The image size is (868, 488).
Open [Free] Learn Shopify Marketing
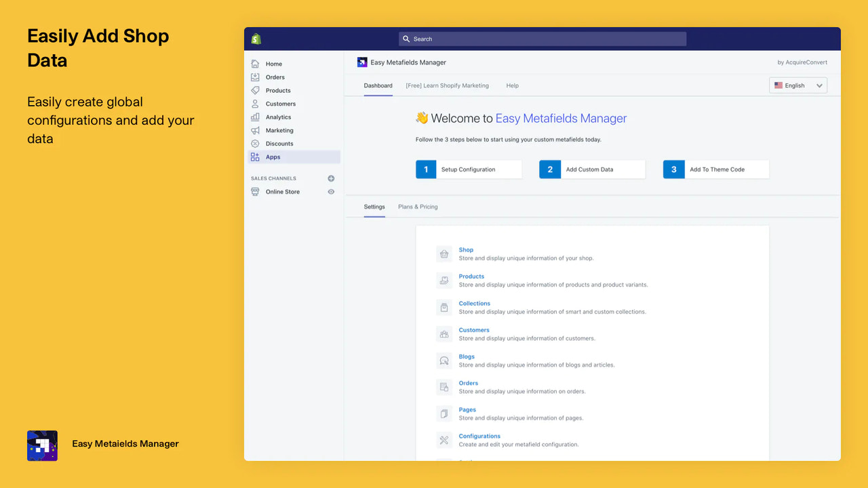coord(447,85)
